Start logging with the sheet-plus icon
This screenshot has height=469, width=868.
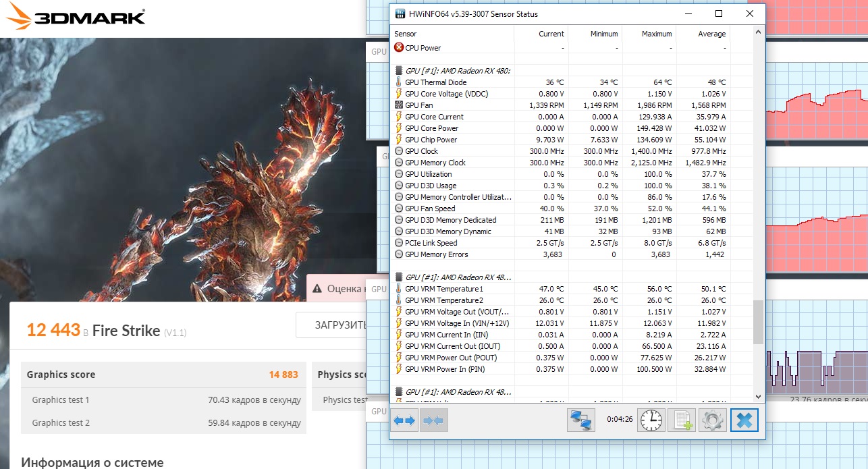click(x=681, y=420)
